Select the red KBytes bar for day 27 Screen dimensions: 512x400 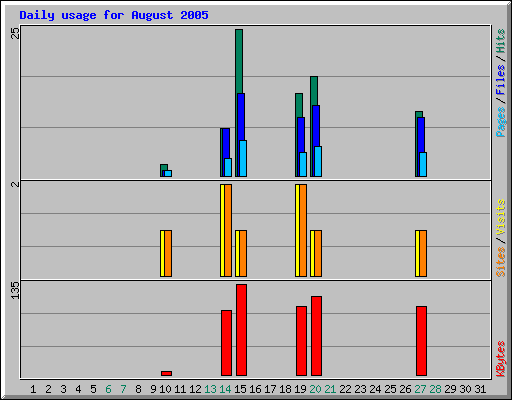[421, 341]
